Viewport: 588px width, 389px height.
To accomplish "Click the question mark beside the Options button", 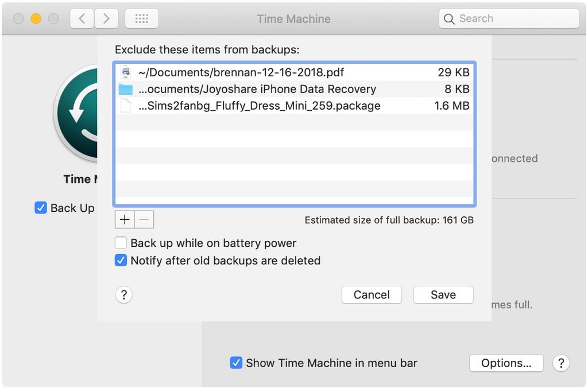I will tap(561, 363).
